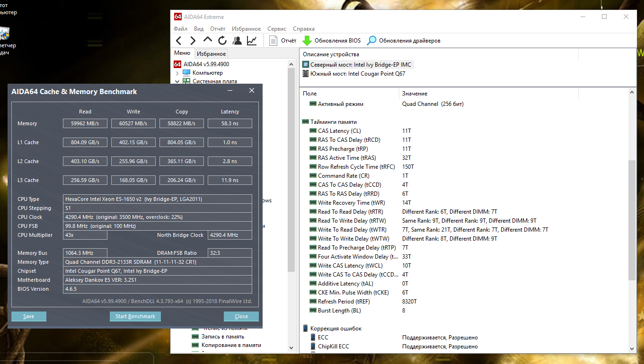
Task: Open the line graph toolbar icon
Action: tap(252, 41)
